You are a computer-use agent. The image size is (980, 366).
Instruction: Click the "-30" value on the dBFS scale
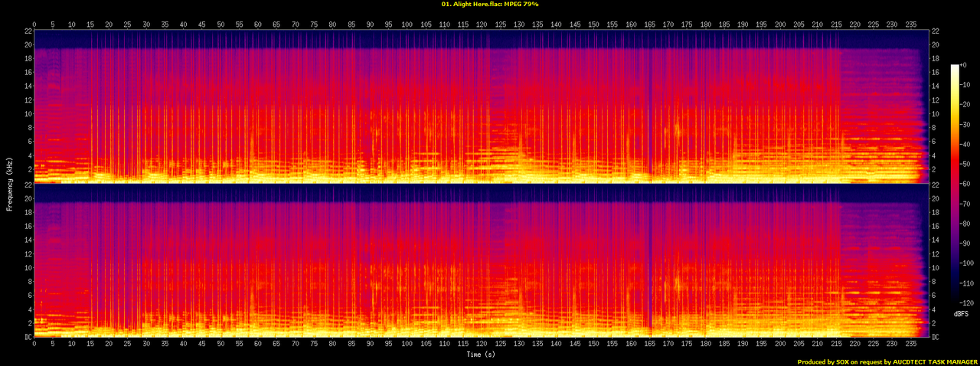[966, 124]
